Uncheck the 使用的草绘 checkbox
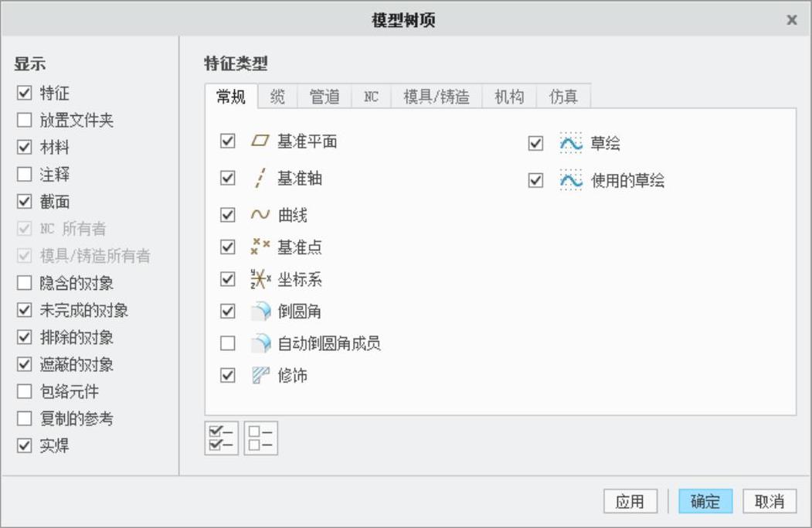 536,181
